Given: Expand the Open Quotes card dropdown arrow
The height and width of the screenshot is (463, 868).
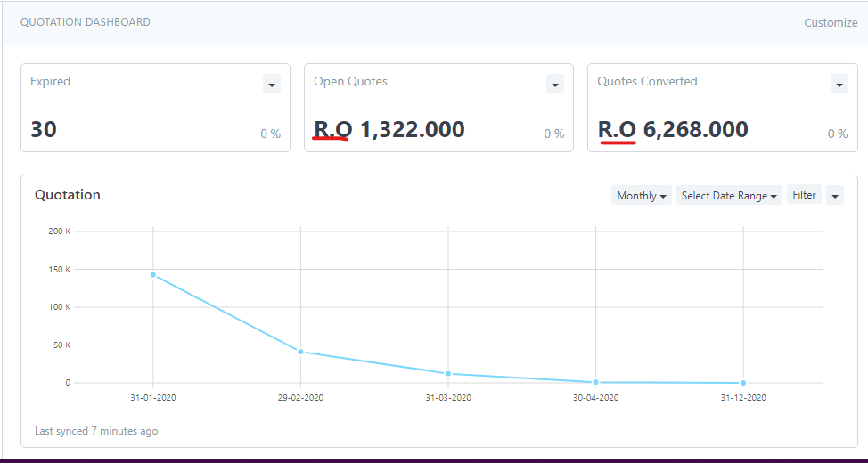Looking at the screenshot, I should (555, 84).
